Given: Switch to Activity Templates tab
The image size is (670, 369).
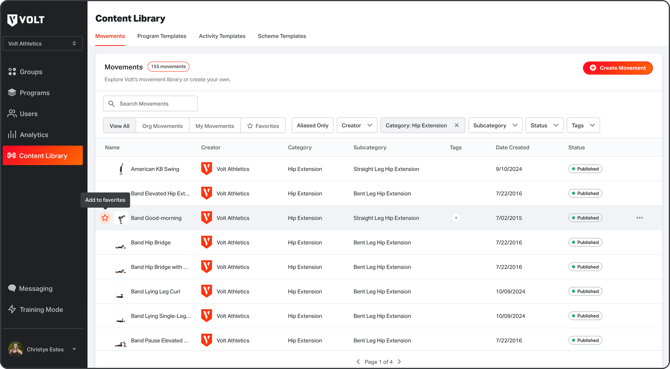Looking at the screenshot, I should coord(222,36).
